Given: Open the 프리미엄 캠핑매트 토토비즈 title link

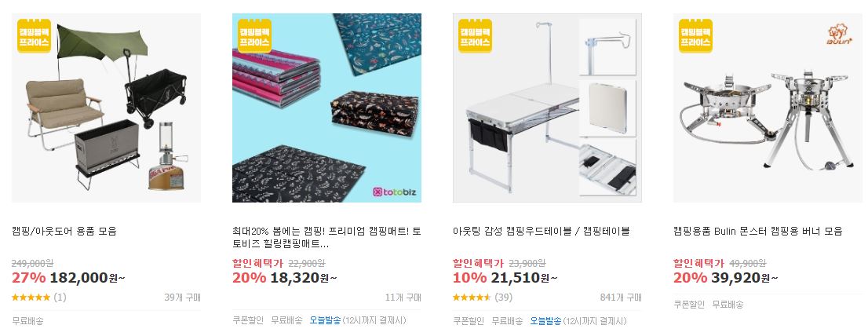Looking at the screenshot, I should point(326,237).
